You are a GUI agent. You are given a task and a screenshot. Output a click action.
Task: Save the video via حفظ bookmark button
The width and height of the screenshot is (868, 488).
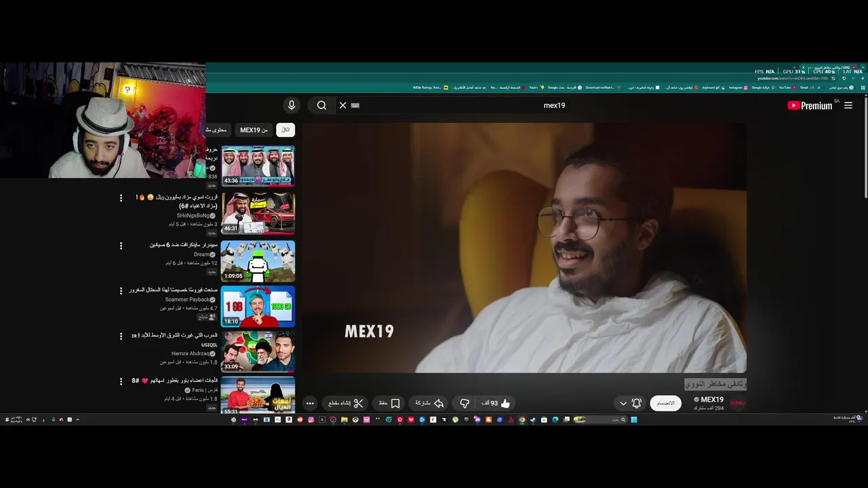coord(389,403)
